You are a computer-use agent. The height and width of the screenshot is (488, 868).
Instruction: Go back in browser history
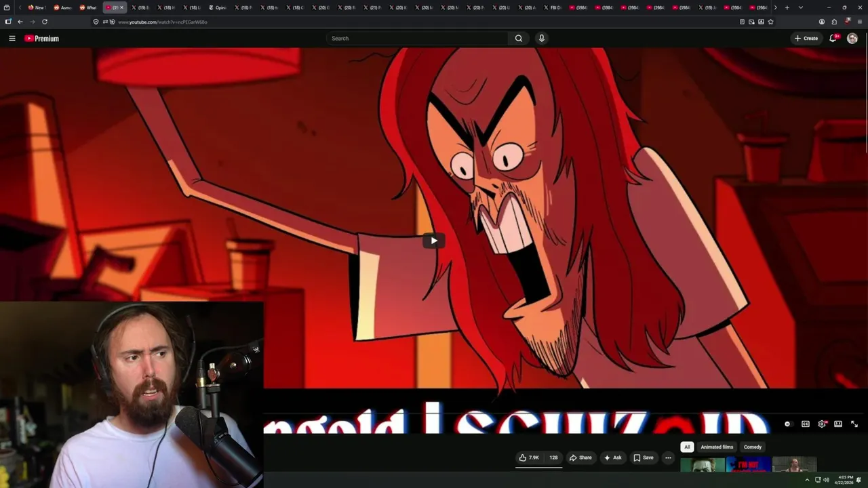tap(20, 22)
